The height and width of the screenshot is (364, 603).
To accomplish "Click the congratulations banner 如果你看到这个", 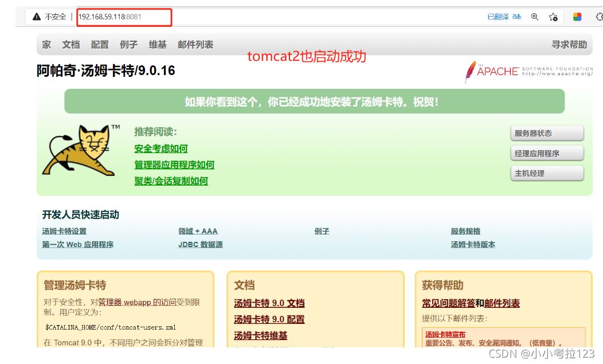I will tap(314, 101).
